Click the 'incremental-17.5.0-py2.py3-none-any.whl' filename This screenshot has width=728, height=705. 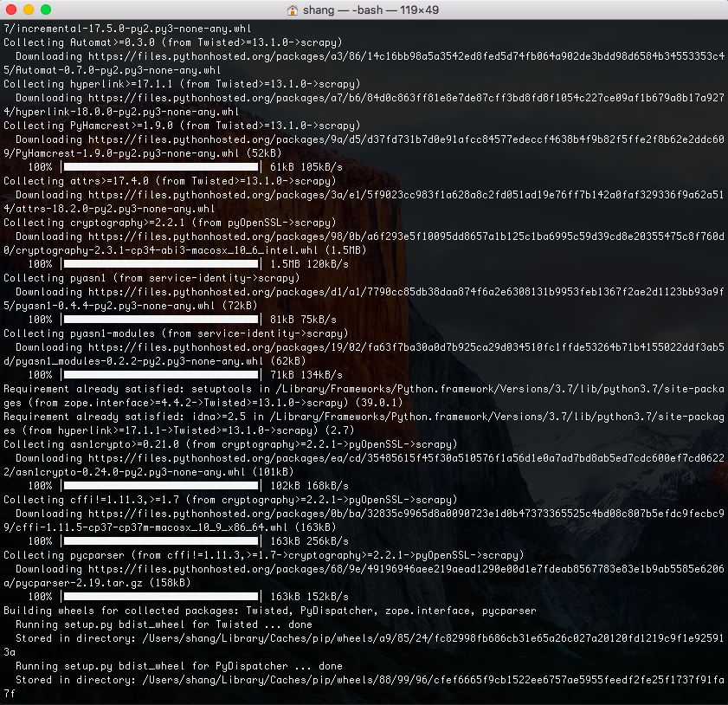click(133, 29)
